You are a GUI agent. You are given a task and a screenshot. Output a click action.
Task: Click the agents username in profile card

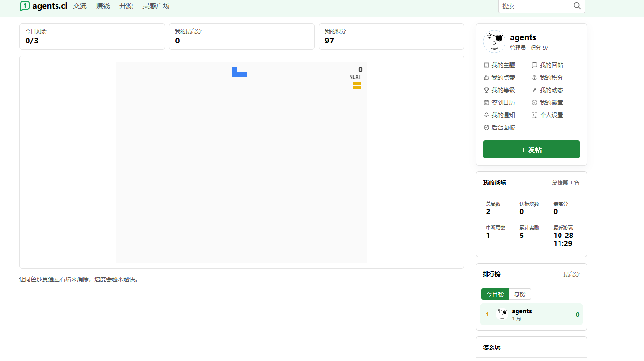pos(523,37)
